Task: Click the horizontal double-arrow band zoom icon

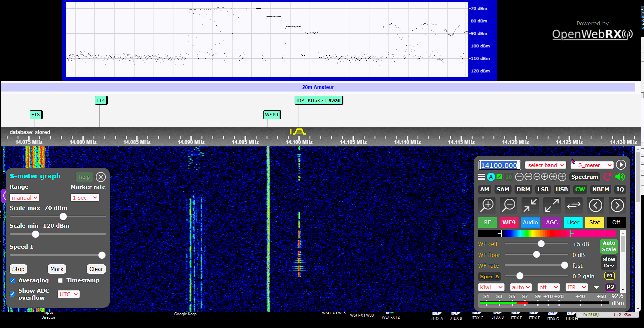Action: pos(574,205)
